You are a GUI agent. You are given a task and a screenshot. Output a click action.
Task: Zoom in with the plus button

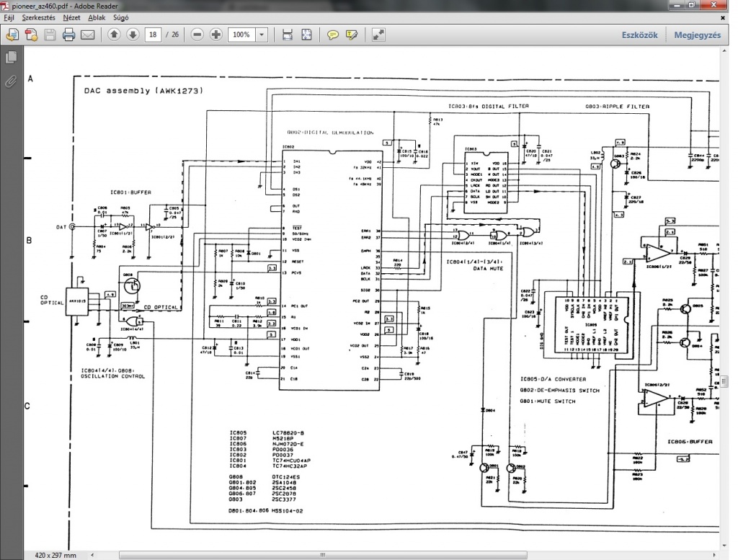(x=215, y=35)
